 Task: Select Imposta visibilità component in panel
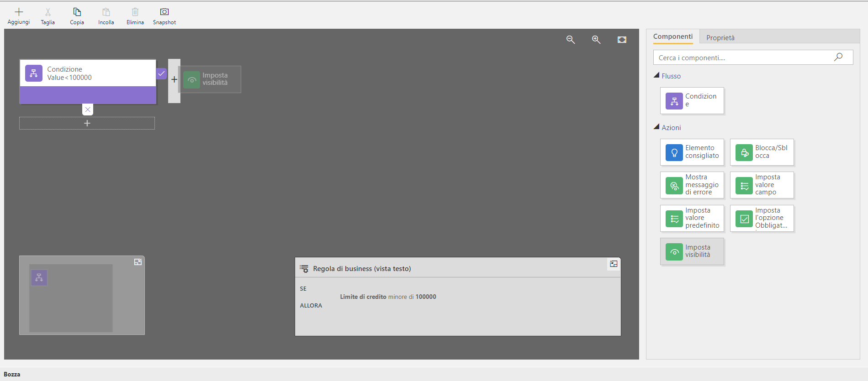692,251
